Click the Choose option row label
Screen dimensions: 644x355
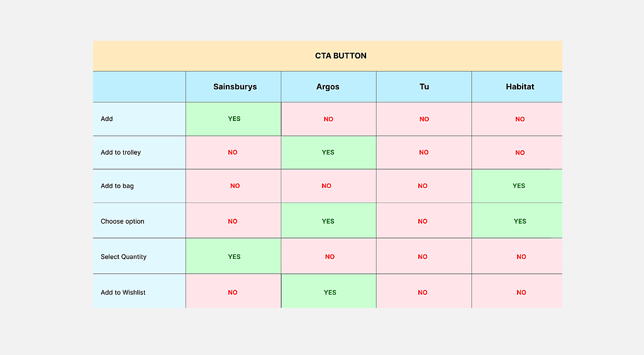pos(123,221)
